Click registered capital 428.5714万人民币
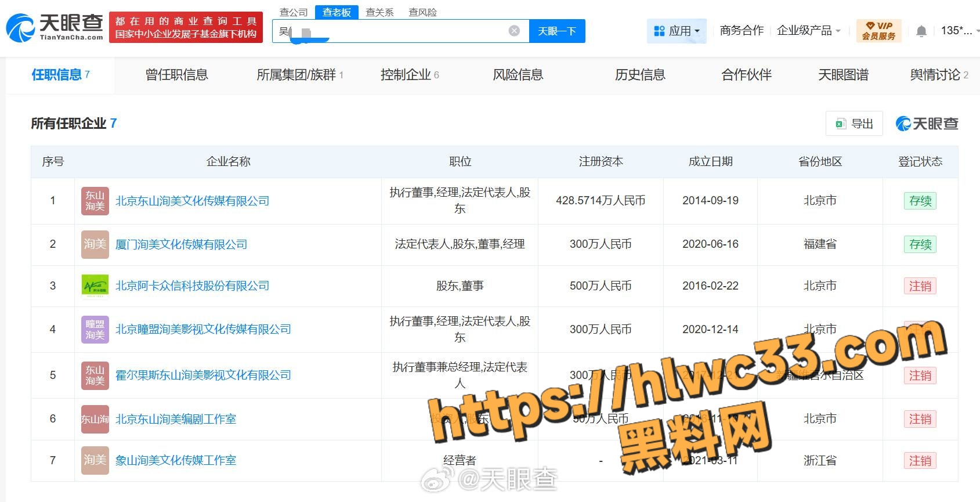980x502 pixels. tap(601, 201)
